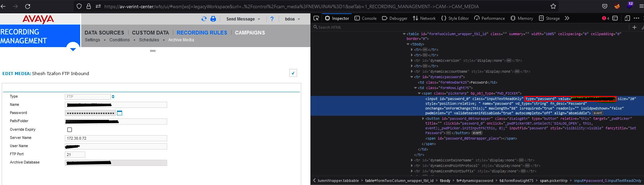Select the td.formRowLight75 breadcrumb
The height and width of the screenshot is (185, 644).
[x=516, y=181]
